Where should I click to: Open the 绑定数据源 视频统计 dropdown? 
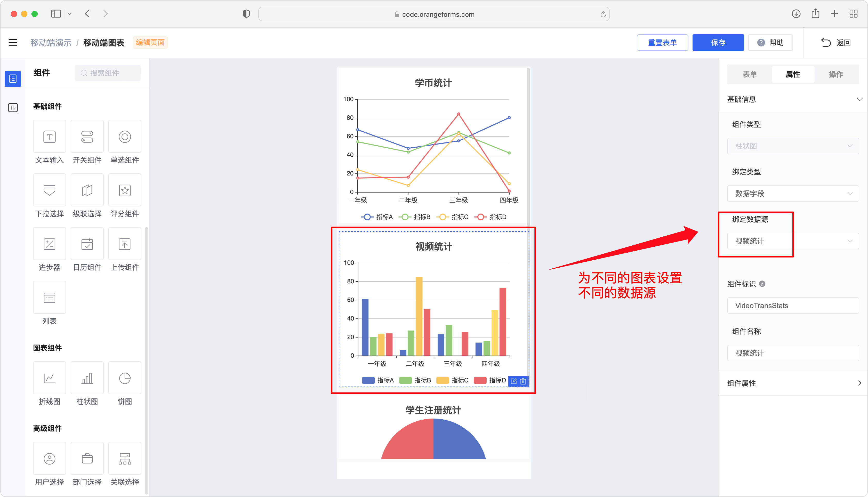793,241
